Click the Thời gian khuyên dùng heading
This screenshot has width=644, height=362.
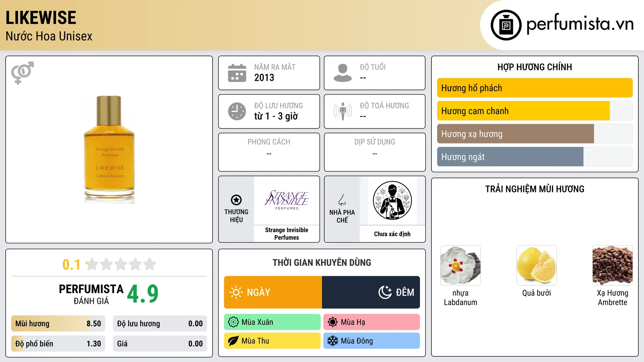[x=322, y=263]
